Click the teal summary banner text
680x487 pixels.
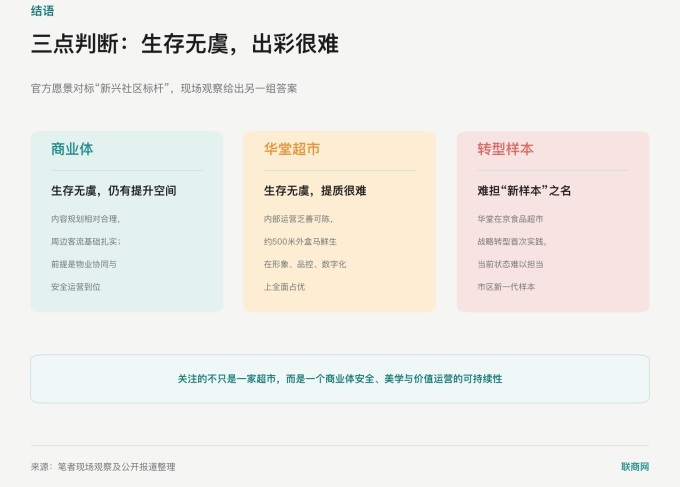(340, 379)
